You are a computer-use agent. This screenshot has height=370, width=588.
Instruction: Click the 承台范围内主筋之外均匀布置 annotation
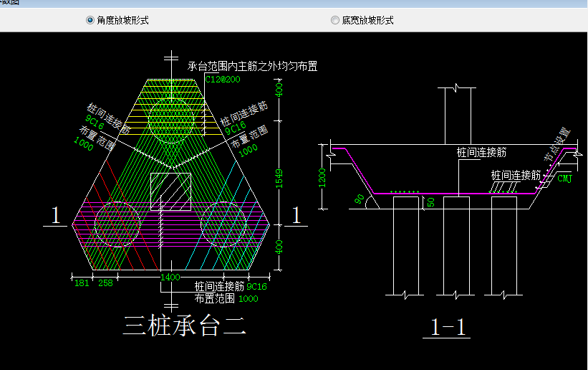pyautogui.click(x=252, y=67)
